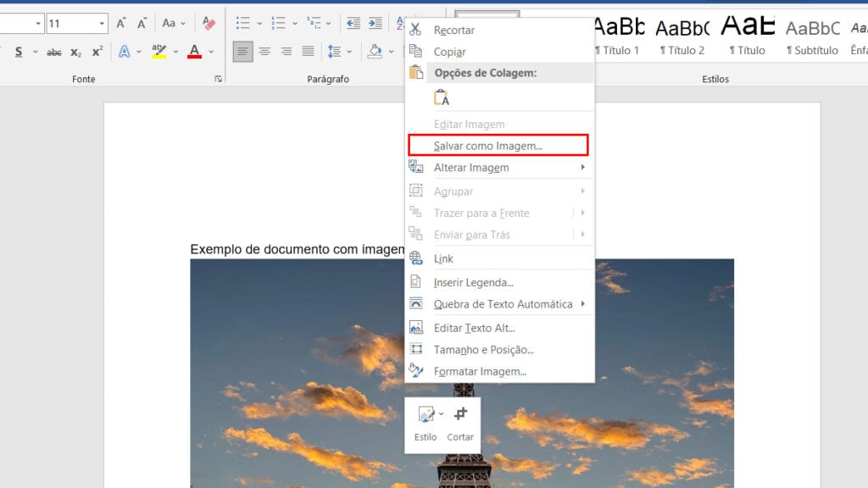Open Estilo dropdown arrow in mini toolbar
Screen dimensions: 868x488
point(441,413)
